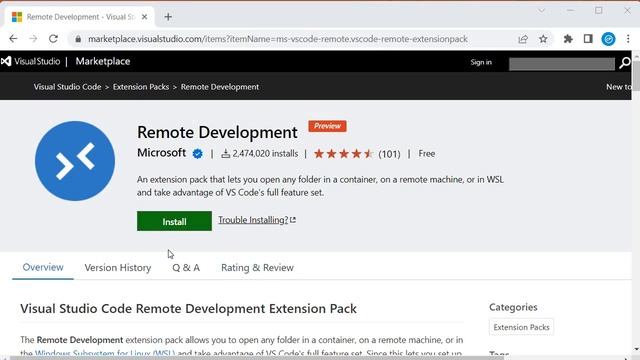Click the Remote Development breadcrumb
Viewport: 640px width, 360px height.
pos(220,87)
